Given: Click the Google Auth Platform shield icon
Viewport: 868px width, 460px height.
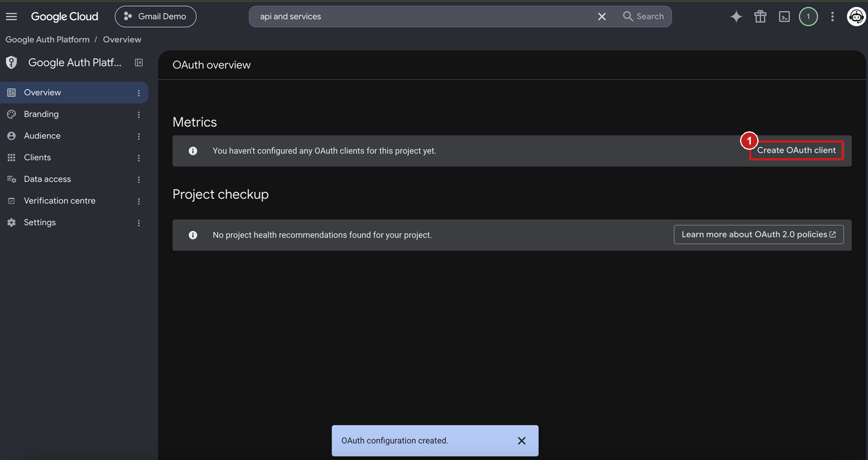Looking at the screenshot, I should click(11, 63).
